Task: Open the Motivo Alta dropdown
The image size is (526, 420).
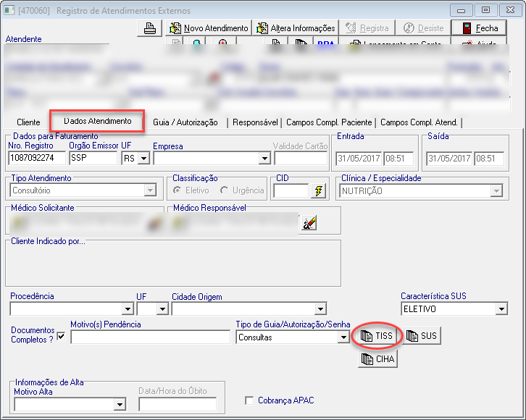Action: click(x=120, y=404)
